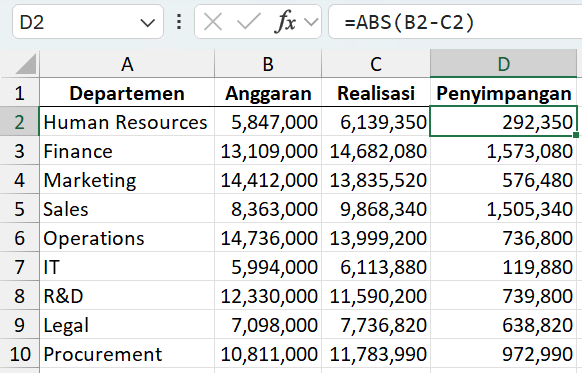Select row 4 header

20,180
